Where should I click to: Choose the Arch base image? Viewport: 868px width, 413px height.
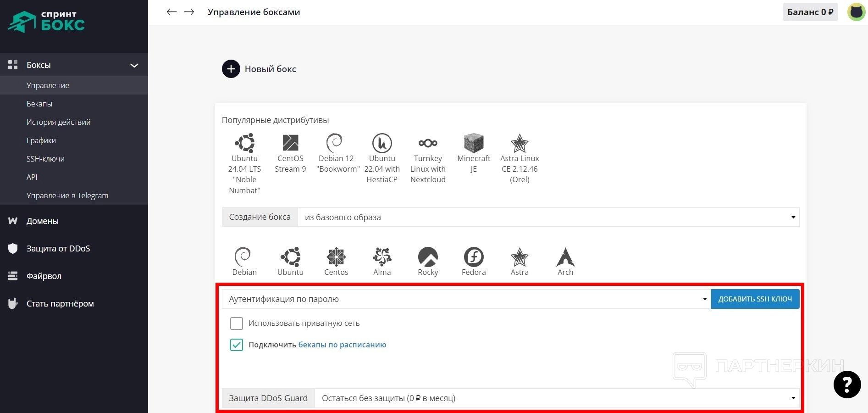point(565,262)
